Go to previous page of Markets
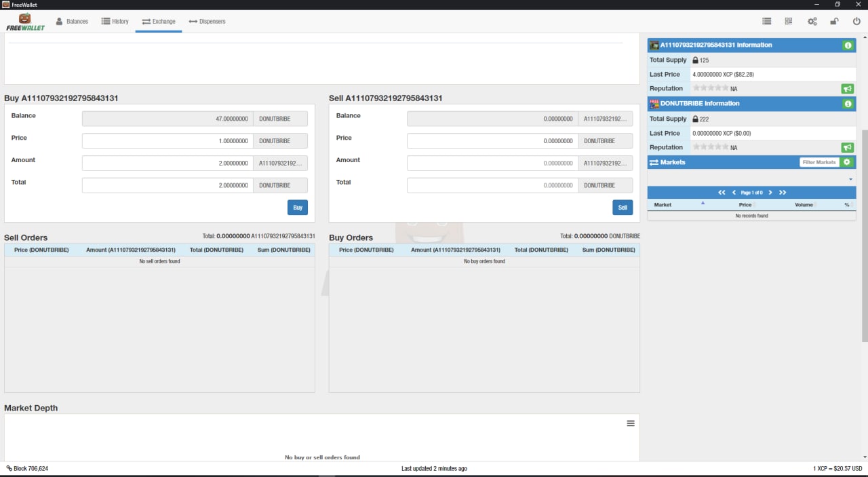Screen dimensions: 868x477 (x=734, y=193)
